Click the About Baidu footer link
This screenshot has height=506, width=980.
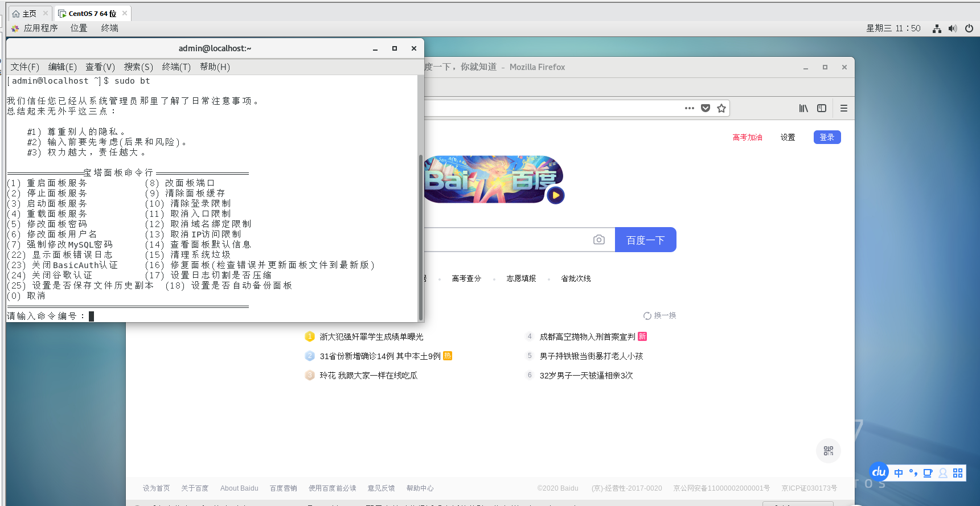click(239, 488)
